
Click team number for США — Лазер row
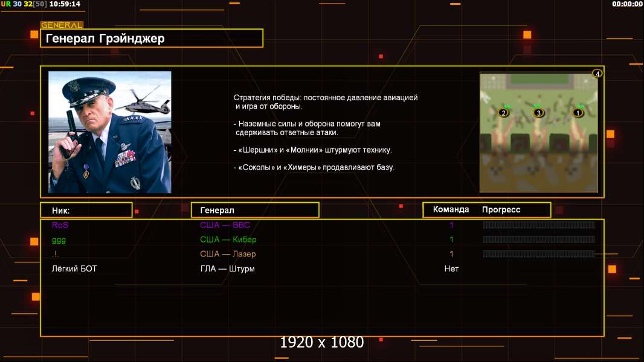(x=451, y=254)
